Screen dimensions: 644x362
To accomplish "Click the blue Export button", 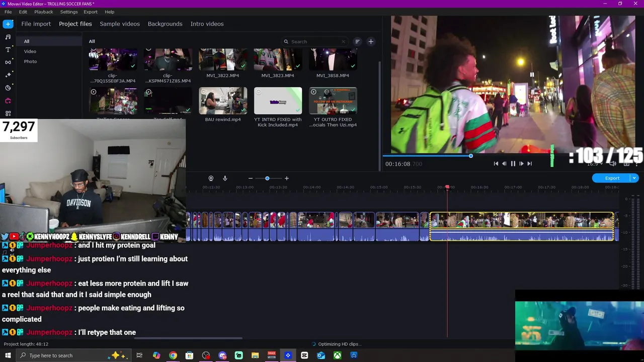I will point(612,178).
